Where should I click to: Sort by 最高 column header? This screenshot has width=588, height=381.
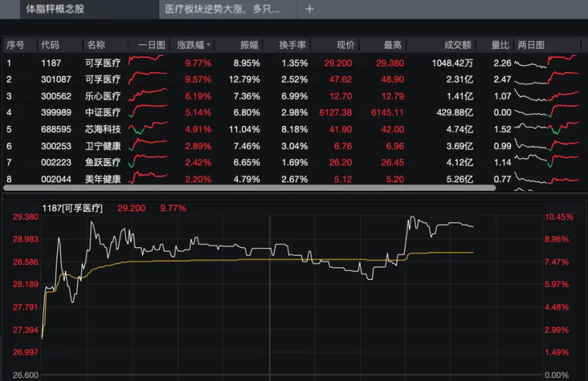[x=393, y=45]
